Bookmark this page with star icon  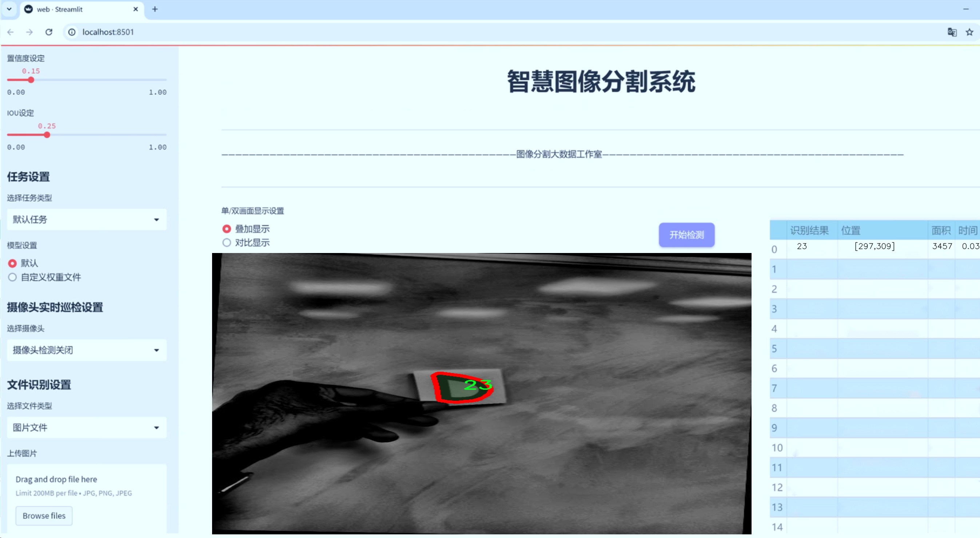[969, 32]
